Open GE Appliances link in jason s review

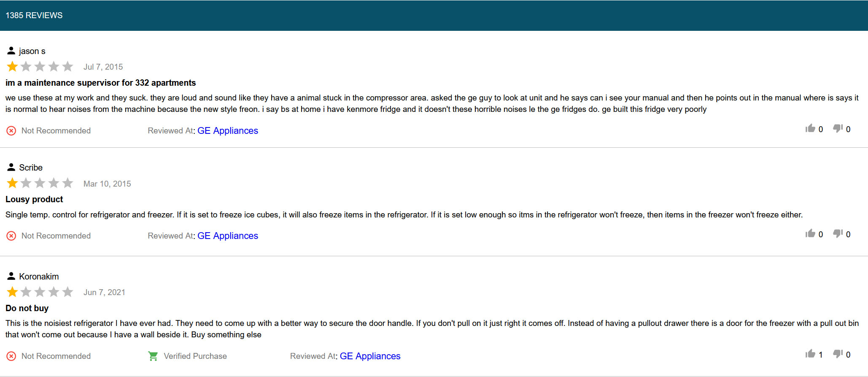(x=228, y=131)
